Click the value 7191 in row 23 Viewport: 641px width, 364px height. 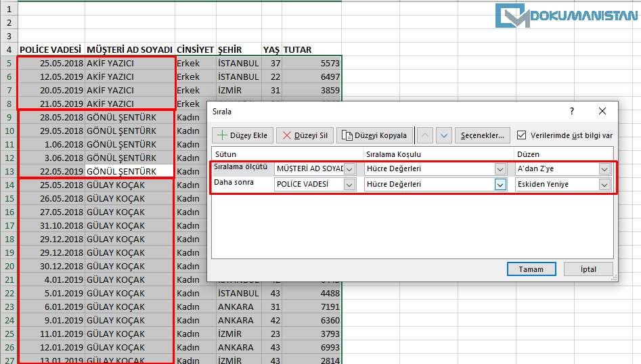(x=311, y=306)
